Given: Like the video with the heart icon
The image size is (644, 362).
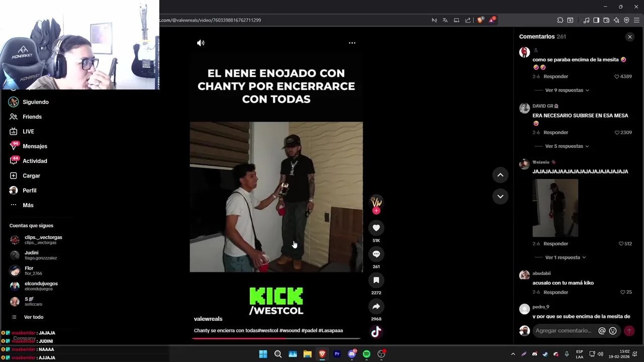Looking at the screenshot, I should [x=376, y=228].
